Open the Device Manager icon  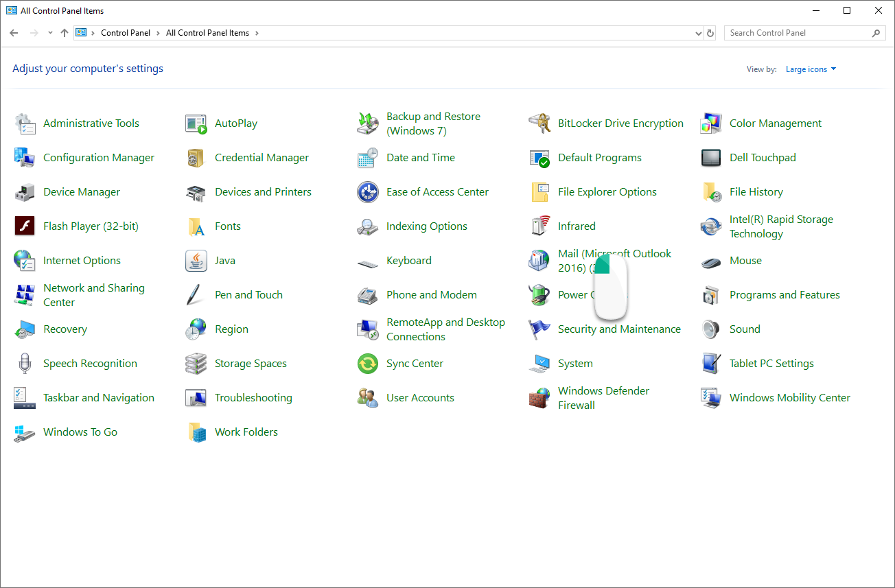pos(25,192)
